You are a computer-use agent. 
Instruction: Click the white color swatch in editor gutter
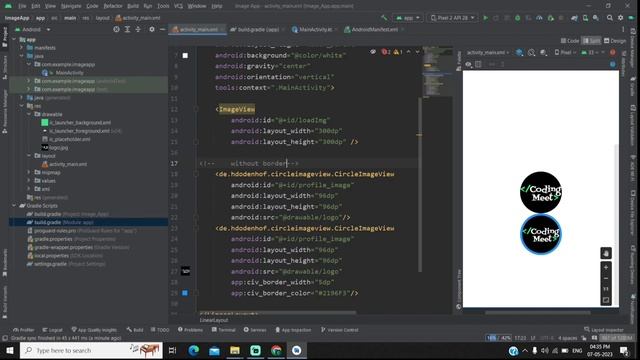click(185, 56)
